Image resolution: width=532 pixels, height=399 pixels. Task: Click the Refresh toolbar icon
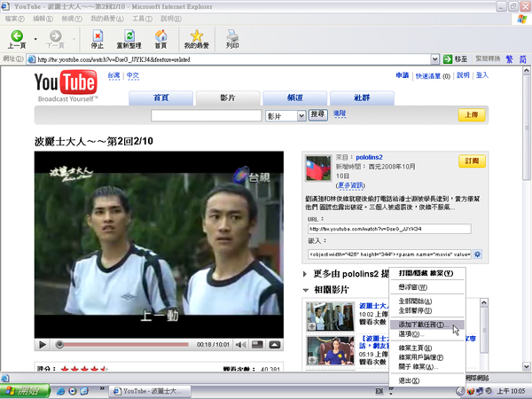point(129,36)
